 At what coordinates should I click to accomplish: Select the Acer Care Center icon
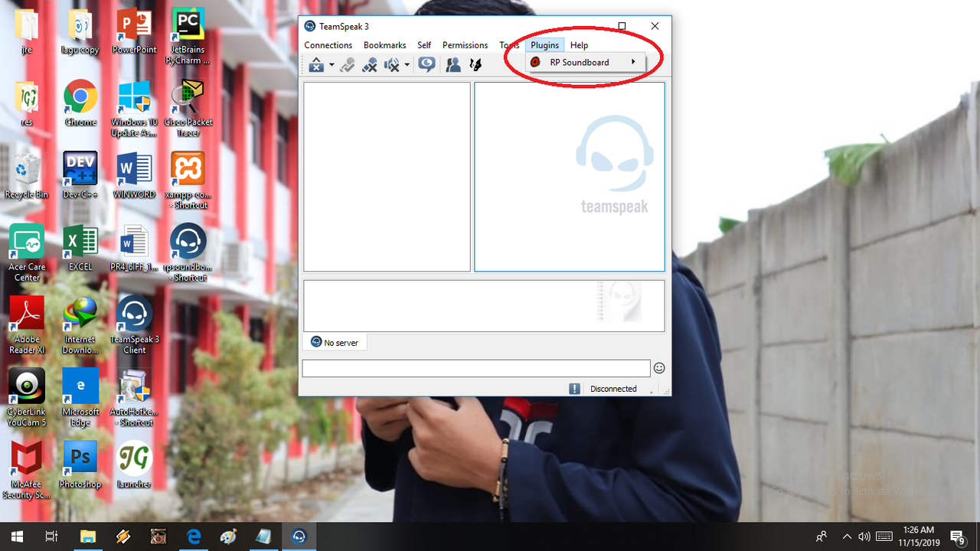27,253
